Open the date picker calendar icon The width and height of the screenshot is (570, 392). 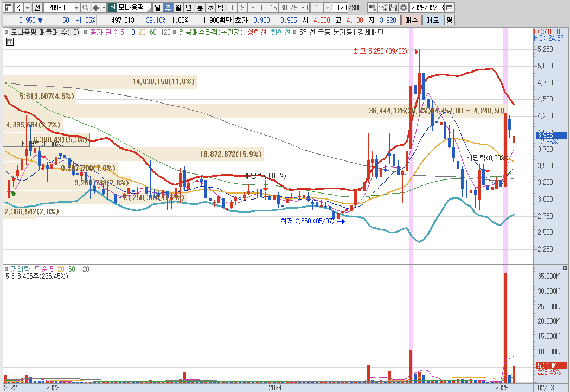click(449, 8)
